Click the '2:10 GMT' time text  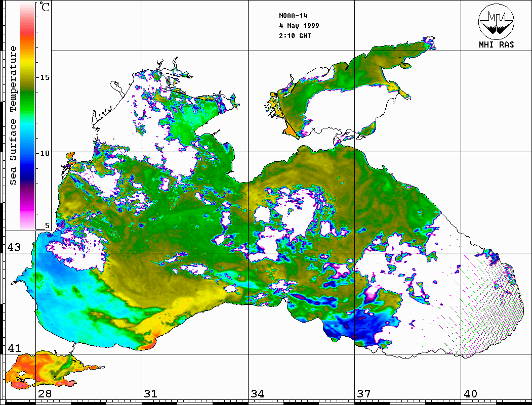pyautogui.click(x=295, y=35)
